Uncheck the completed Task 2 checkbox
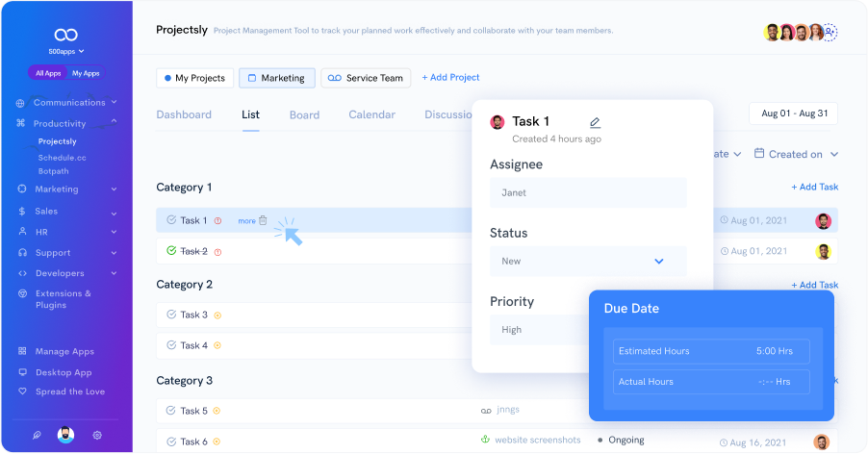This screenshot has height=454, width=868. (171, 251)
